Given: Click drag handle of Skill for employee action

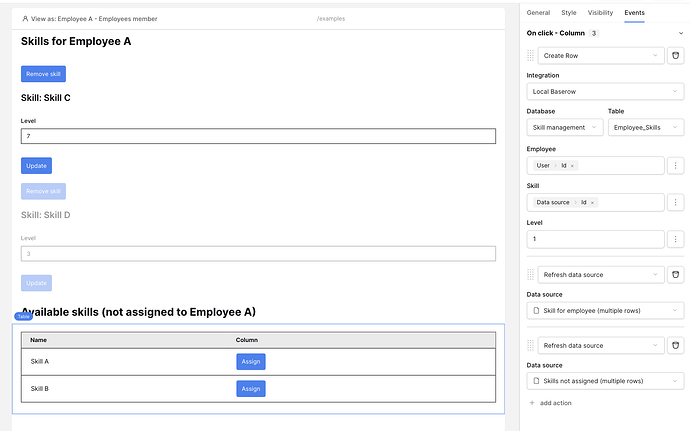Looking at the screenshot, I should (x=530, y=274).
